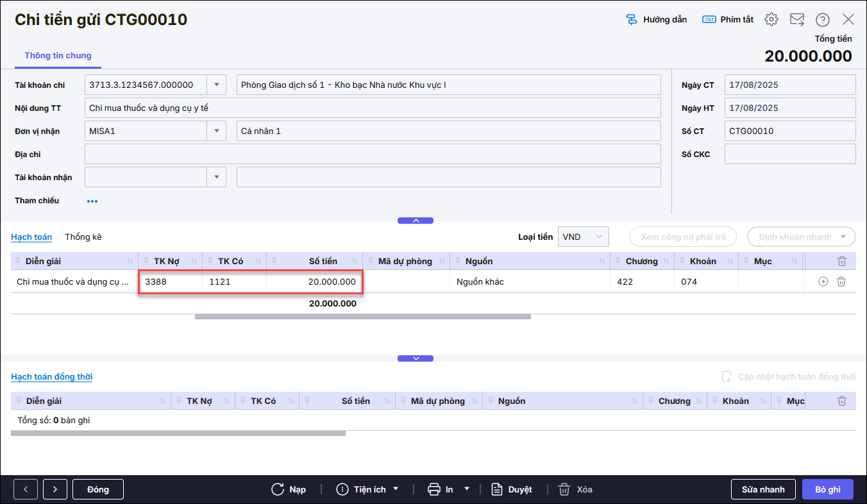Image resolution: width=867 pixels, height=504 pixels.
Task: Open the help question mark icon
Action: [823, 20]
